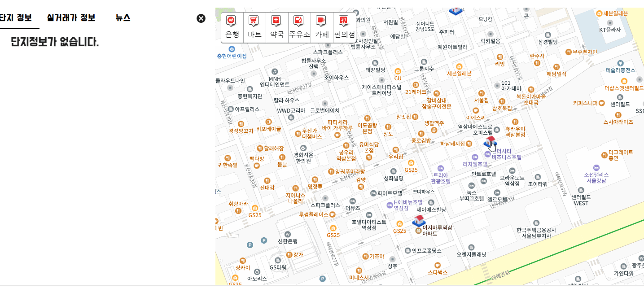Click the 하남돼지집 restaurant marker

(x=469, y=144)
